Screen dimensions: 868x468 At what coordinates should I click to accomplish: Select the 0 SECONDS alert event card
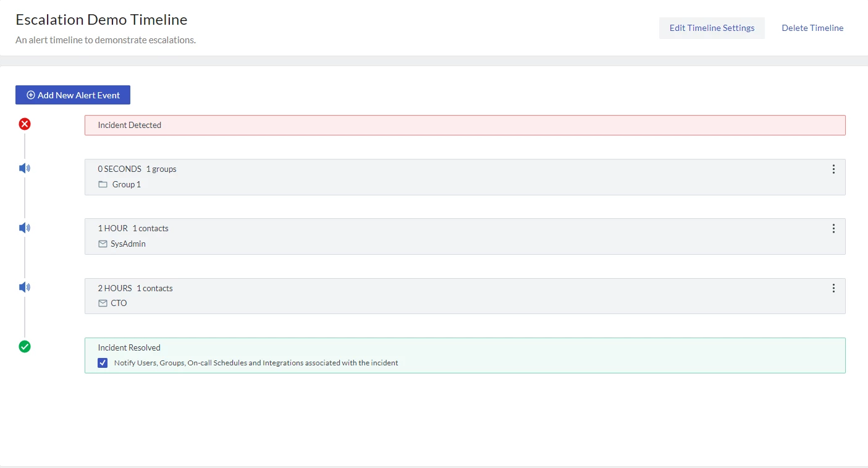click(x=465, y=177)
